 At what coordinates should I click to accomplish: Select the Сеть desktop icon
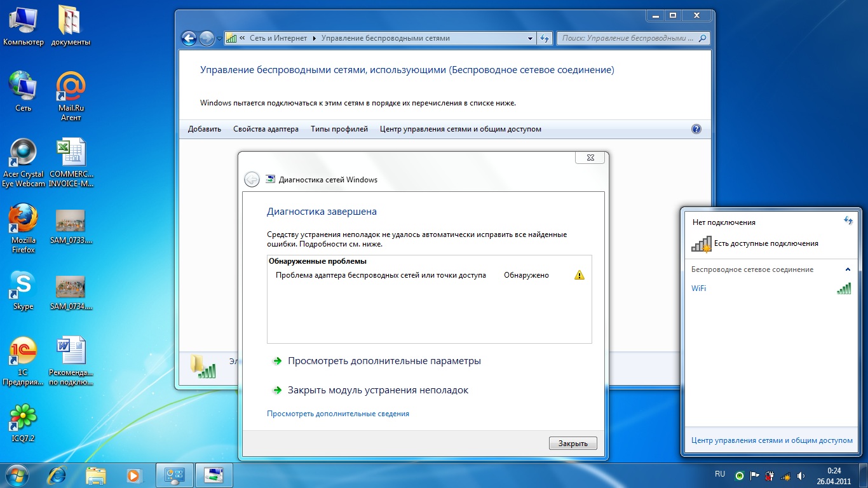[23, 91]
